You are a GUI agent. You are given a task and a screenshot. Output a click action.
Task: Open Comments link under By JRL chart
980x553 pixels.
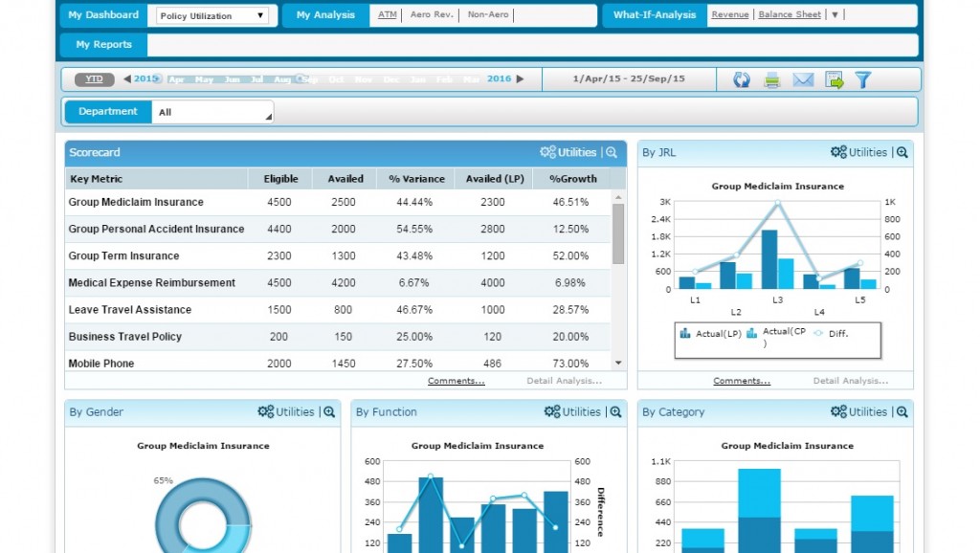(742, 381)
